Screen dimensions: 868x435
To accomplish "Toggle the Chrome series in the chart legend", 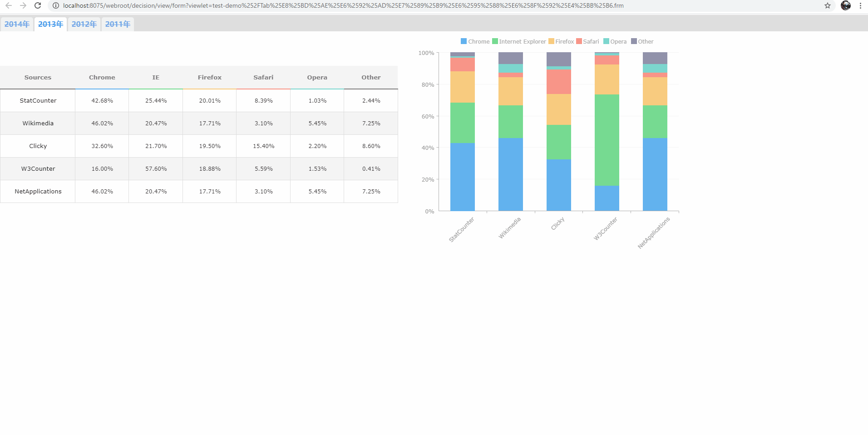I will pyautogui.click(x=475, y=41).
